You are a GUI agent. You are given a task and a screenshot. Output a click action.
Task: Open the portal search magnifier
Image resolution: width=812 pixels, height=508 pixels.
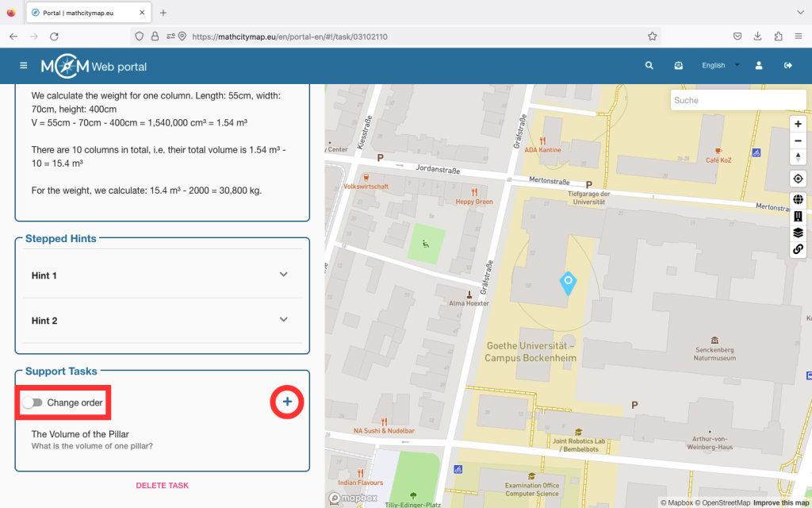[x=649, y=66]
